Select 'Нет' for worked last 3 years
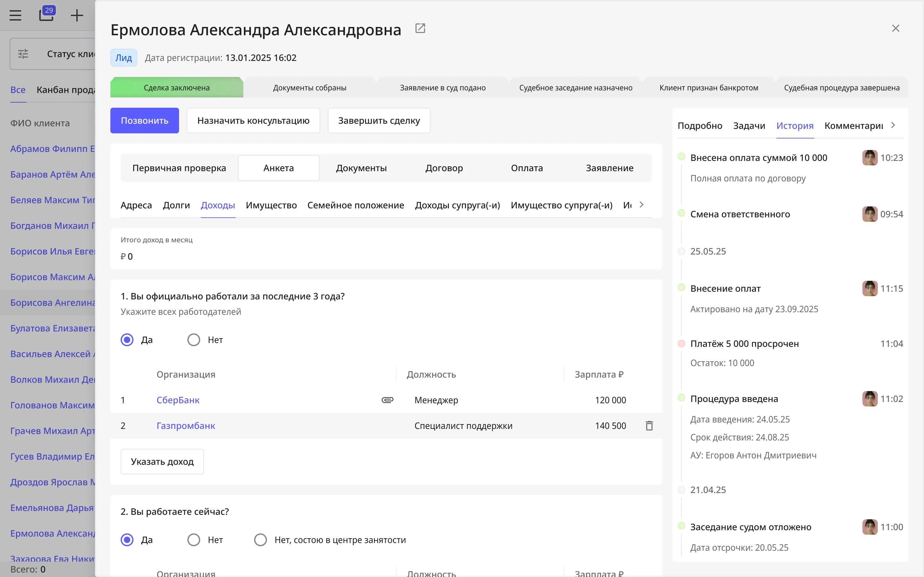Viewport: 924px width, 577px height. pos(193,340)
